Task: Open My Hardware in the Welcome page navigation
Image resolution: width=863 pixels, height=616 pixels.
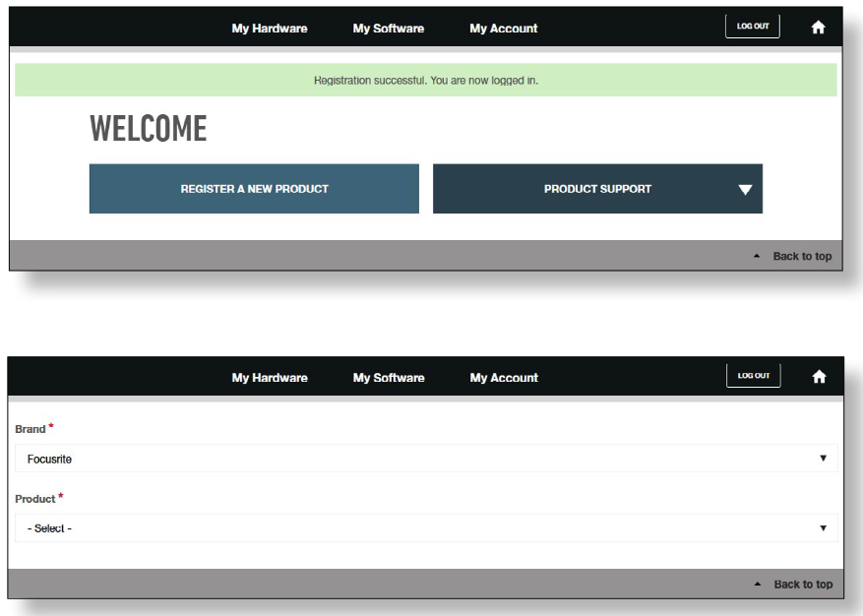Action: pos(269,29)
